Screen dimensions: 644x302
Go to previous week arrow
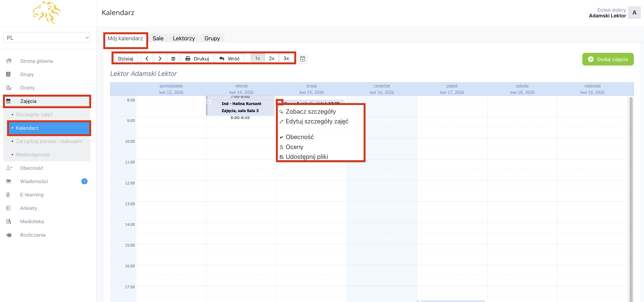click(x=147, y=59)
